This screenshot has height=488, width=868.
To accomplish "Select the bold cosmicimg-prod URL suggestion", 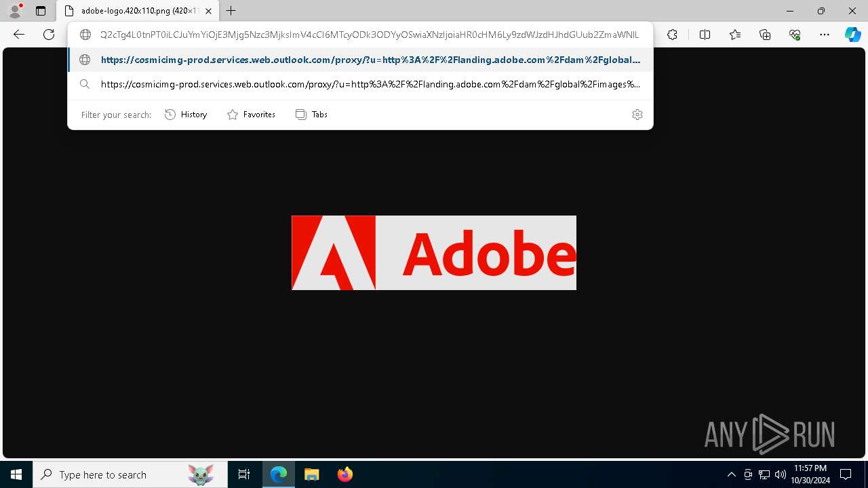I will (x=360, y=60).
